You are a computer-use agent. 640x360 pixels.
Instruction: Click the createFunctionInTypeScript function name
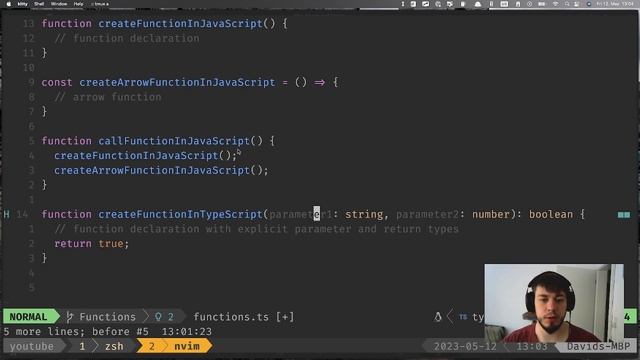coord(180,215)
